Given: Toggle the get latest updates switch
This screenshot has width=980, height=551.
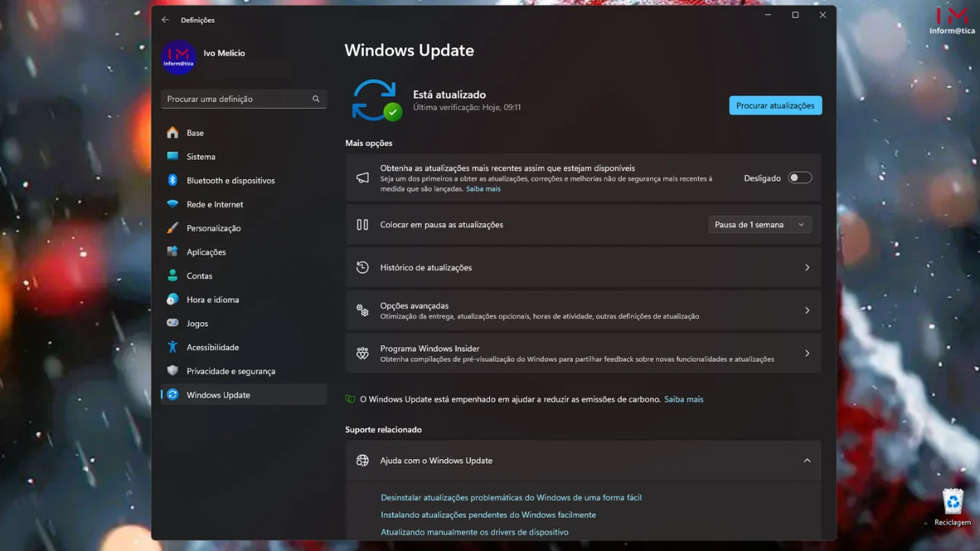Looking at the screenshot, I should pyautogui.click(x=800, y=178).
